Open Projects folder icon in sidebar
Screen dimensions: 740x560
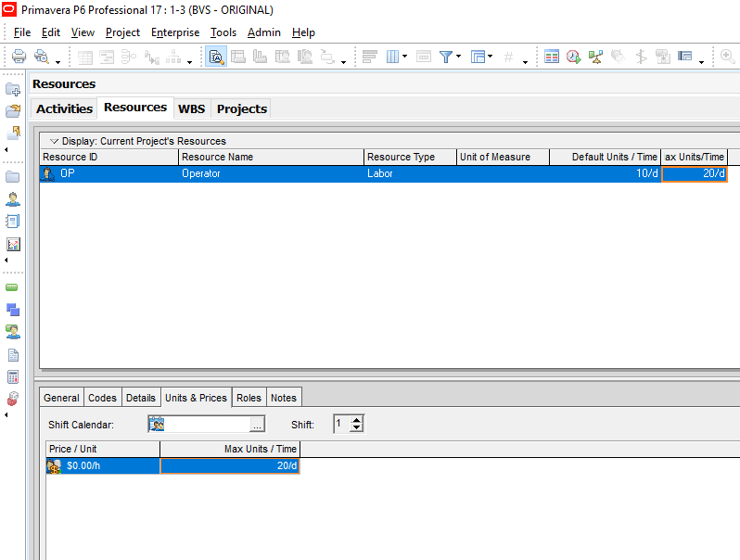pos(13,177)
